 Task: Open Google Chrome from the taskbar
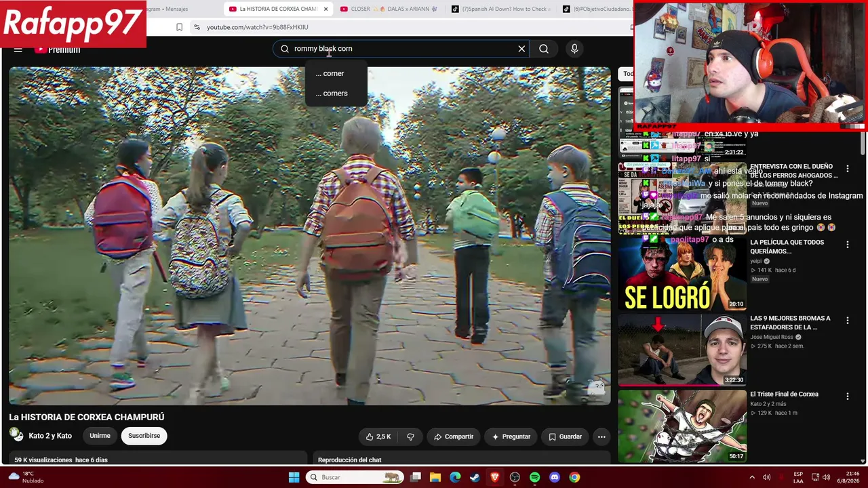tap(574, 477)
